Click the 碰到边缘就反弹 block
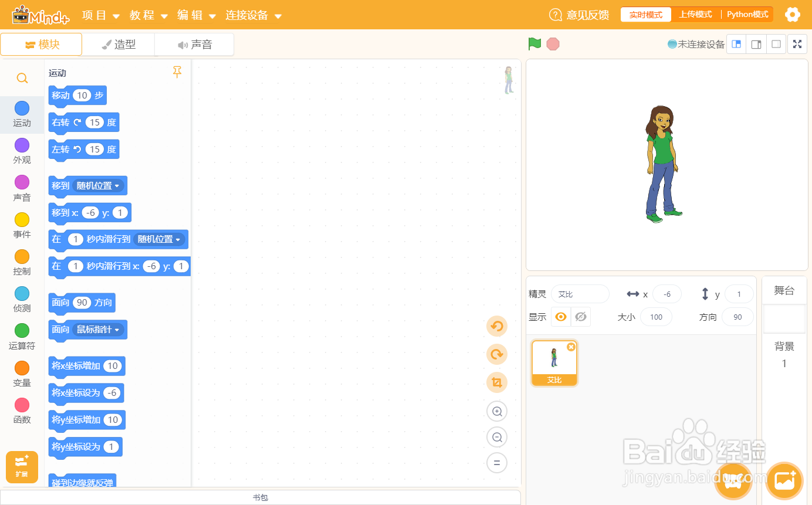Screen dimensions: 812x505 pyautogui.click(x=82, y=481)
